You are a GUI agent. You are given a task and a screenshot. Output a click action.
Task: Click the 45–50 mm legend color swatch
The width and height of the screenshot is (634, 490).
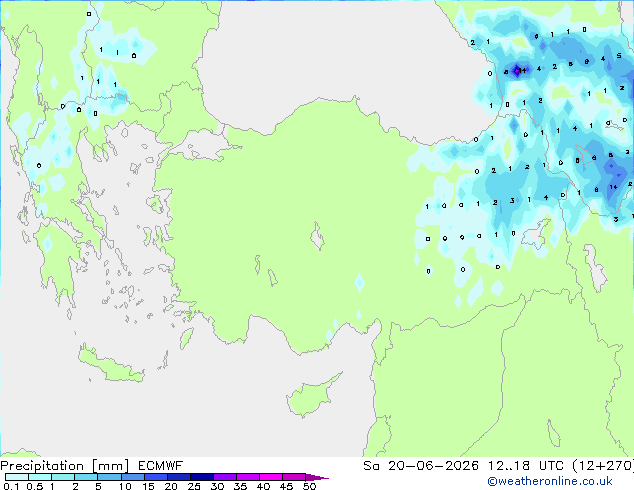[x=294, y=477]
